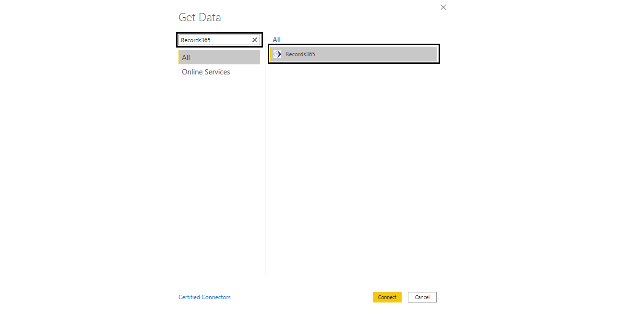Image resolution: width=644 pixels, height=314 pixels.
Task: Select the All category in sidebar
Action: pyautogui.click(x=219, y=57)
